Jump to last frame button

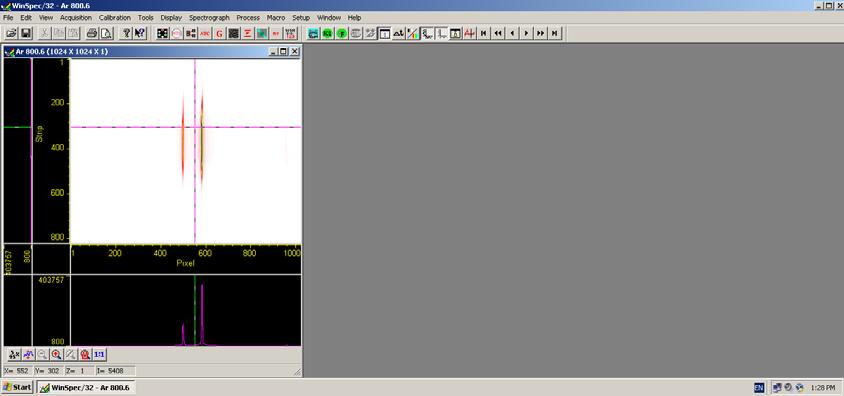pyautogui.click(x=554, y=33)
